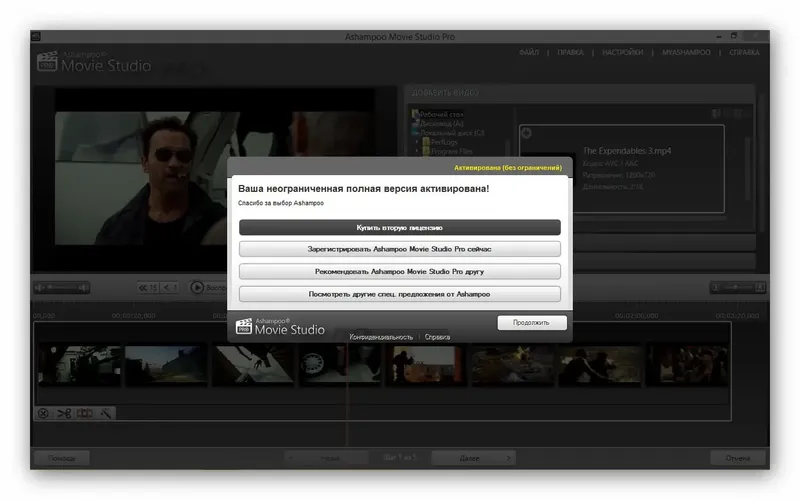Click the step back 1 frame button
The width and height of the screenshot is (800, 500).
coord(170,288)
